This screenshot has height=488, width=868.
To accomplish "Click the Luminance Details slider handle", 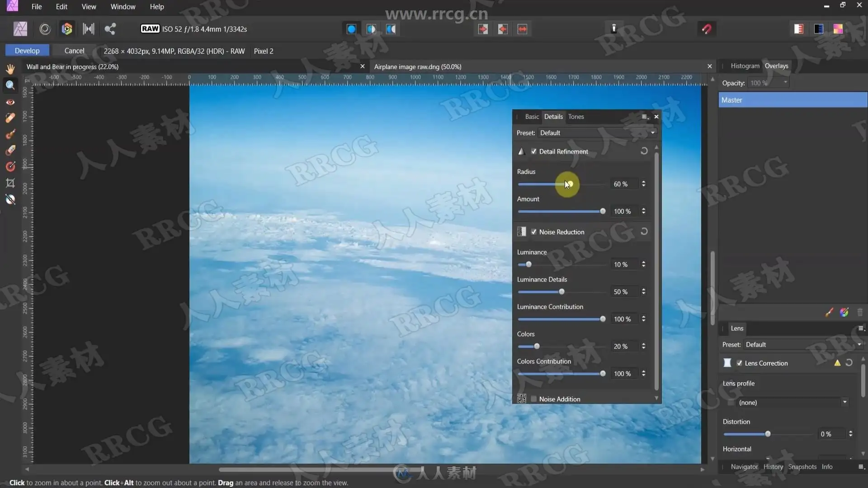I will pyautogui.click(x=562, y=291).
